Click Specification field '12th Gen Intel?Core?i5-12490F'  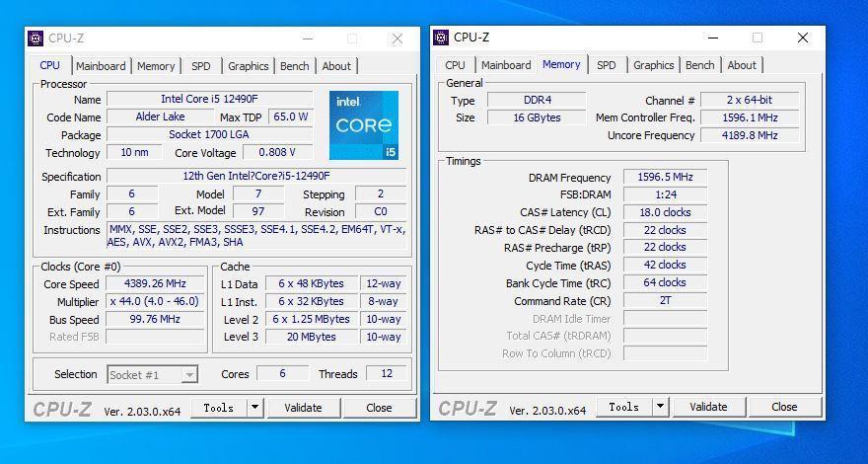pyautogui.click(x=256, y=177)
